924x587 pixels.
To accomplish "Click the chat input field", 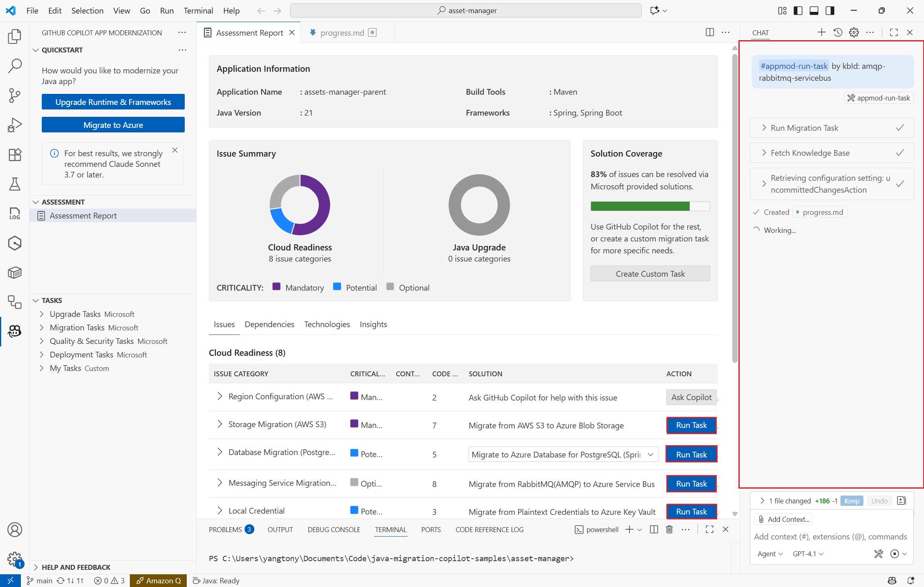I will 830,537.
